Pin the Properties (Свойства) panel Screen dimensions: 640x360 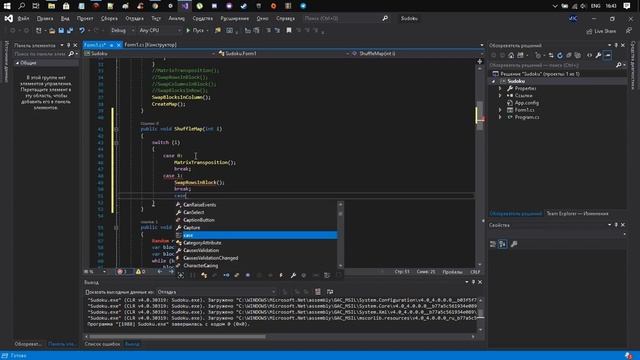pyautogui.click(x=616, y=225)
